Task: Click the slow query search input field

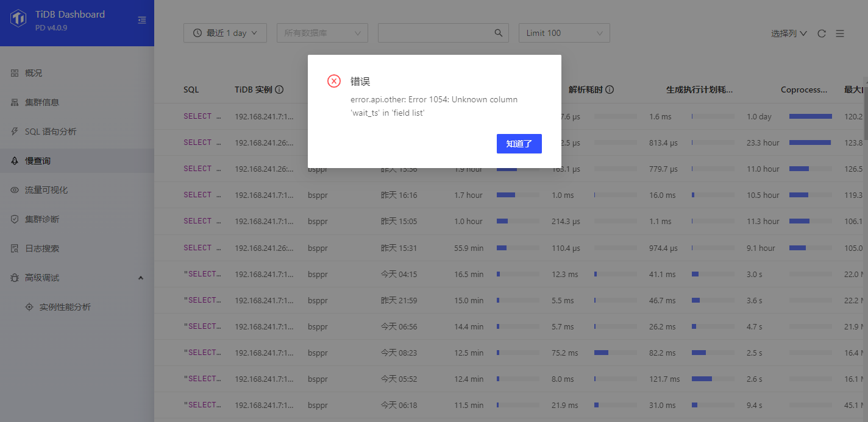Action: coord(435,33)
